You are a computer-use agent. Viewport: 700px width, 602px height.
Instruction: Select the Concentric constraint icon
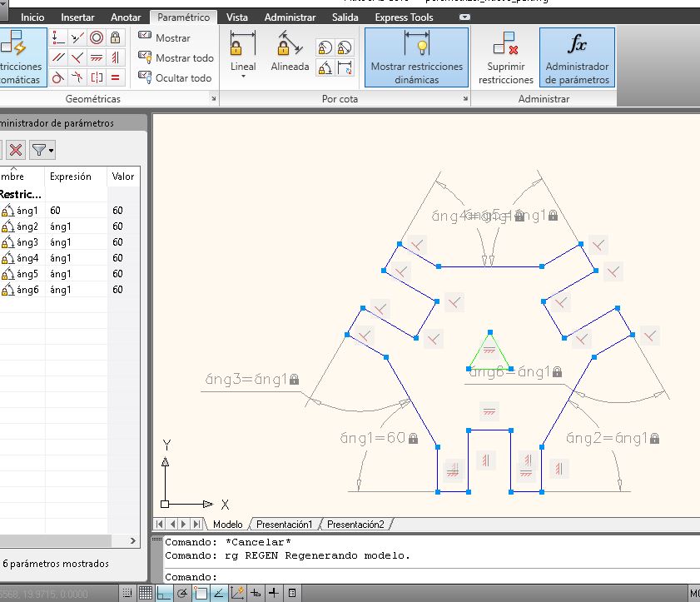(x=97, y=37)
